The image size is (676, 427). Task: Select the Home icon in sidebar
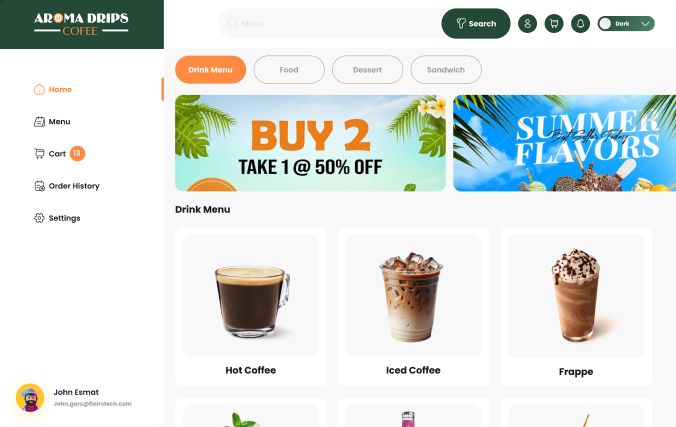[x=39, y=89]
